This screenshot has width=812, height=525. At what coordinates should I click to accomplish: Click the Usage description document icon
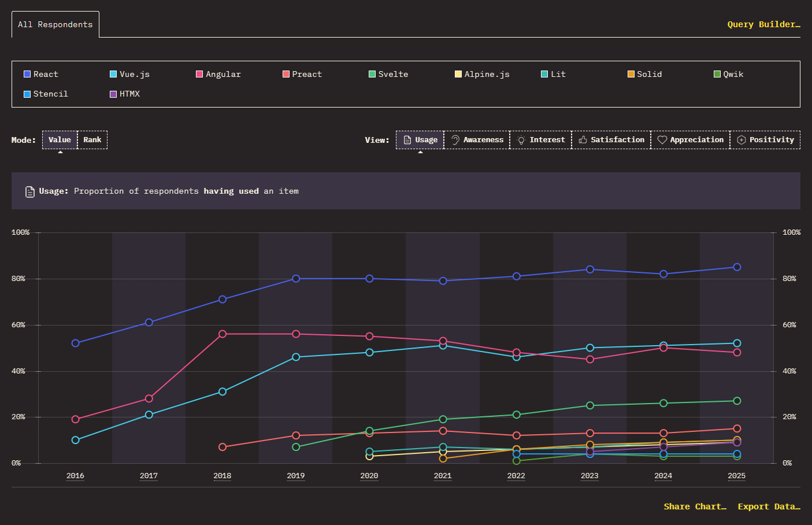point(30,191)
